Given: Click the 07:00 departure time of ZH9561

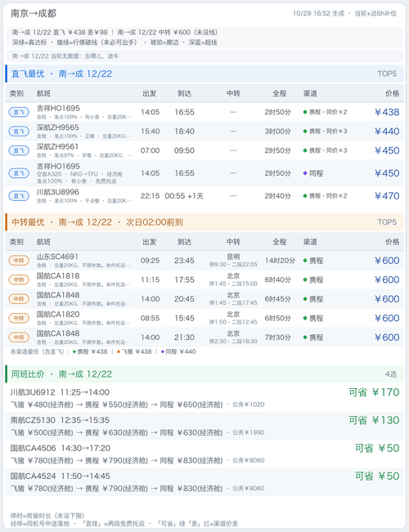Looking at the screenshot, I should (x=151, y=150).
